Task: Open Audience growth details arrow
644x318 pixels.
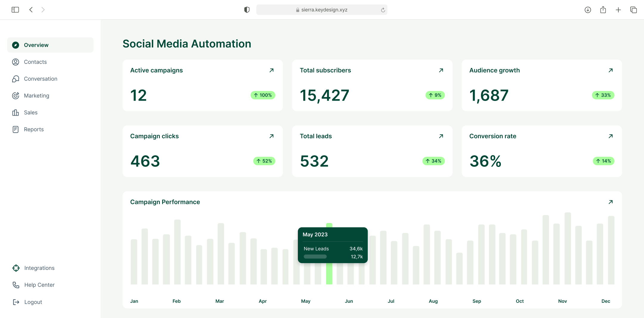Action: pyautogui.click(x=610, y=70)
